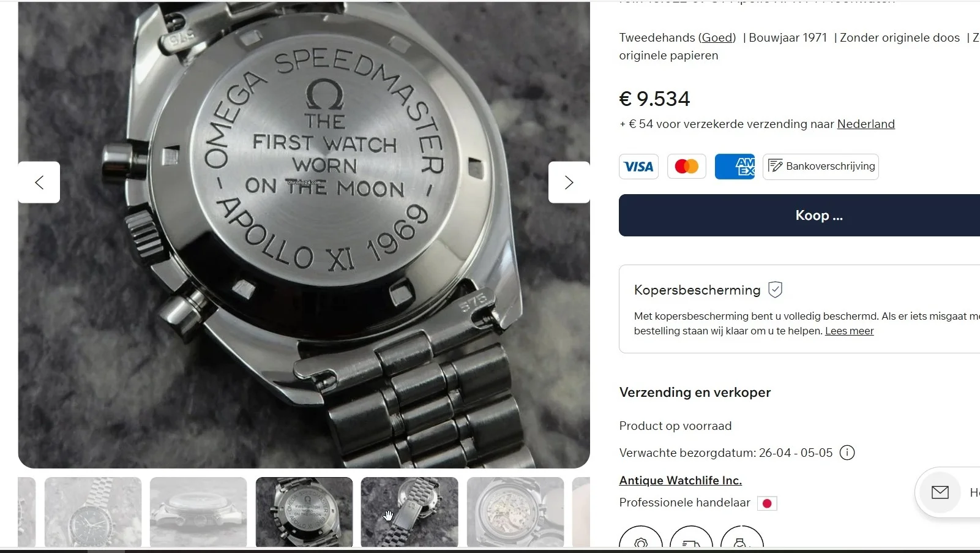This screenshot has width=980, height=553.
Task: Visit Antique Watchlife Inc. seller page
Action: tap(680, 480)
